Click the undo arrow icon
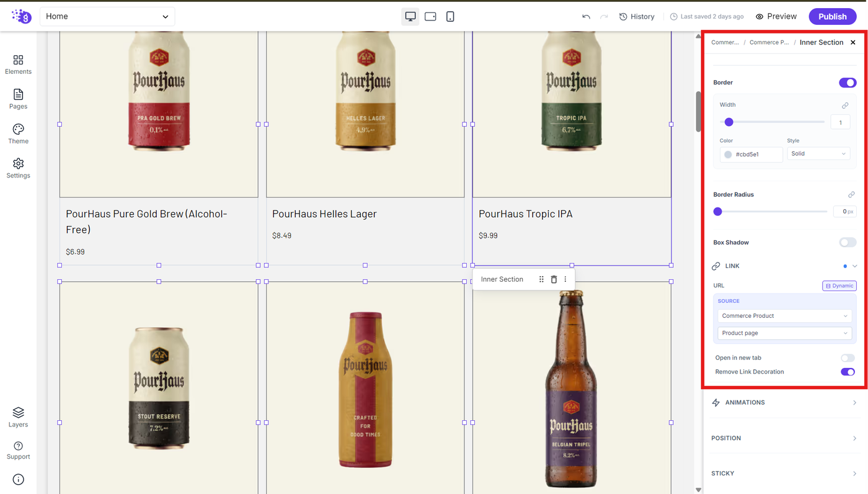The width and height of the screenshot is (868, 494). [586, 17]
